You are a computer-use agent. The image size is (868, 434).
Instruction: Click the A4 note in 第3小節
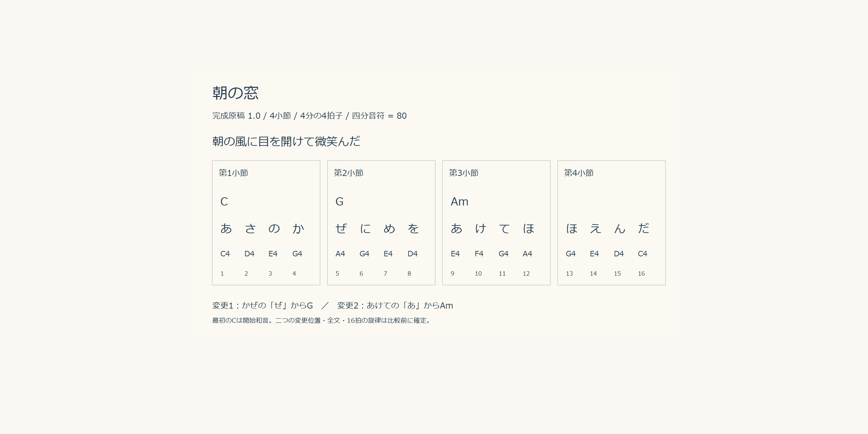point(527,254)
